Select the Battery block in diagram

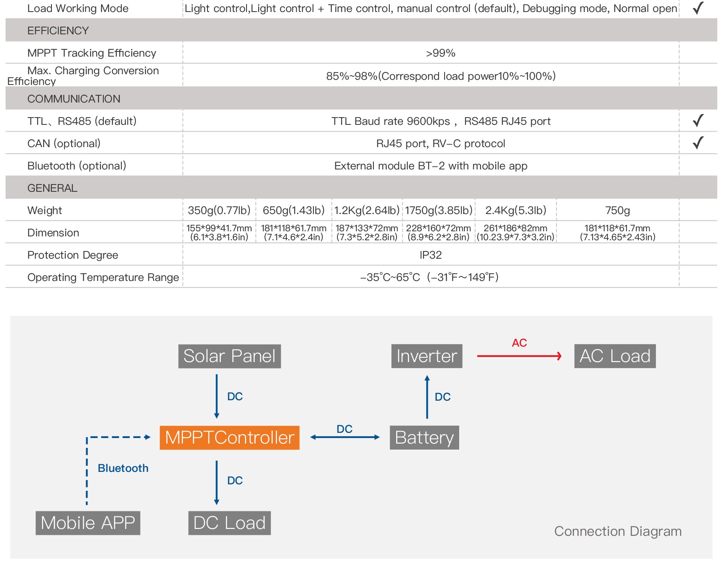[424, 438]
